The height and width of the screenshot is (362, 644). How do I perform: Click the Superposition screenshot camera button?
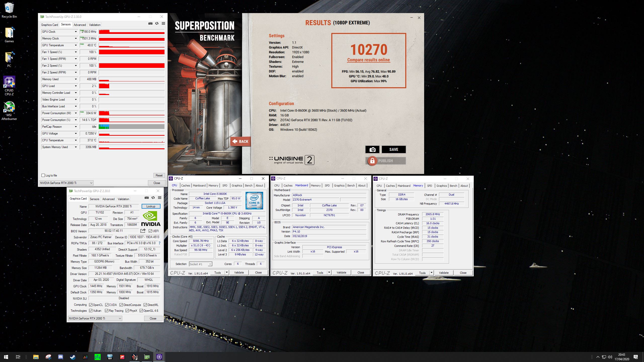[x=373, y=149]
